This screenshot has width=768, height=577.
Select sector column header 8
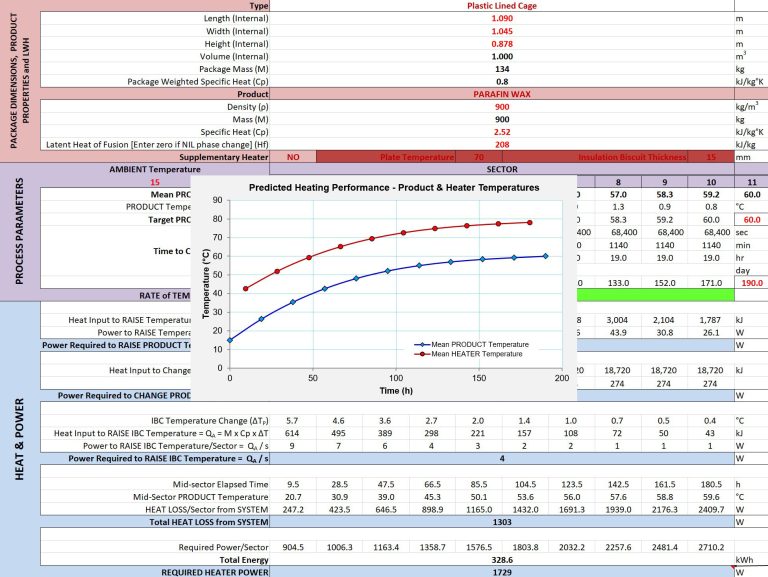[618, 182]
